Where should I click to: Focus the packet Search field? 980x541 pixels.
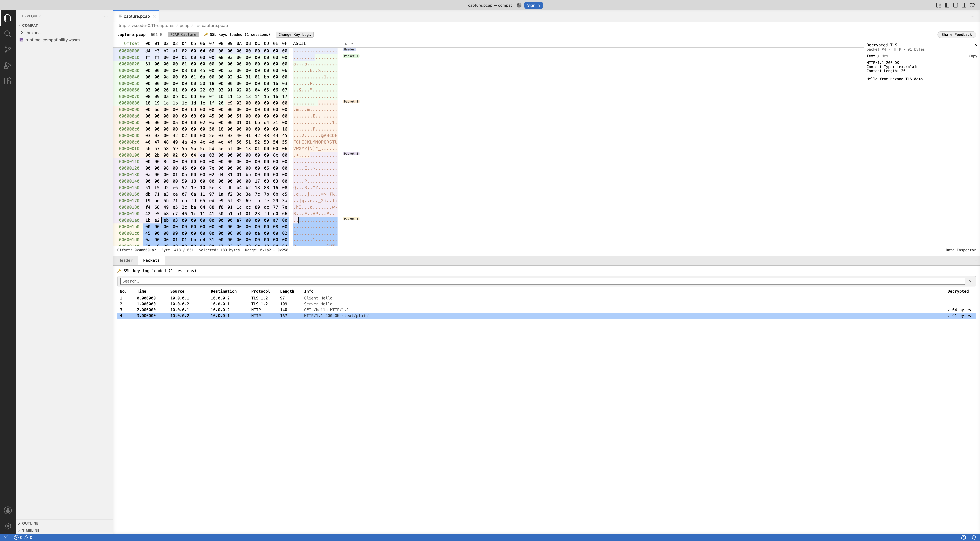(542, 281)
